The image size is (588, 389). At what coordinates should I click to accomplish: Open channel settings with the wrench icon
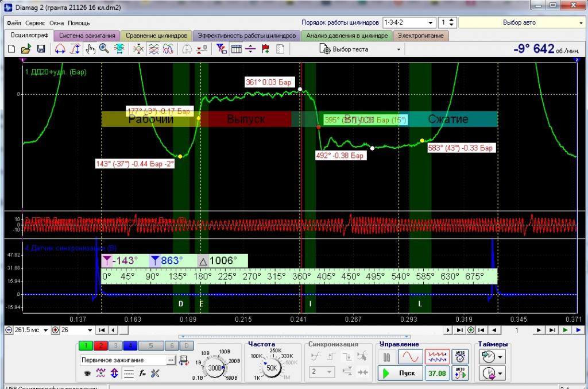click(x=155, y=373)
